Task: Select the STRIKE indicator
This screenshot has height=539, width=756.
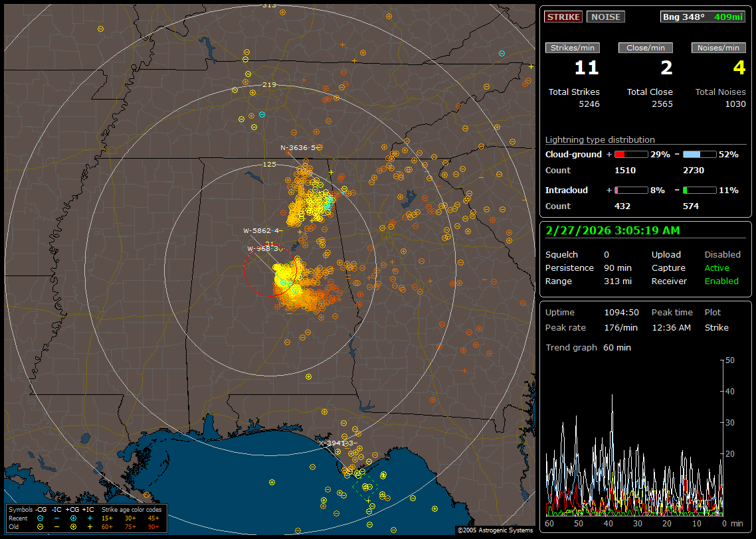Action: point(563,17)
